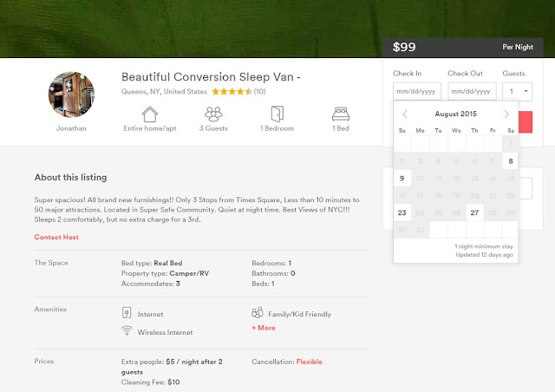Choose August 23 on the calendar

402,212
